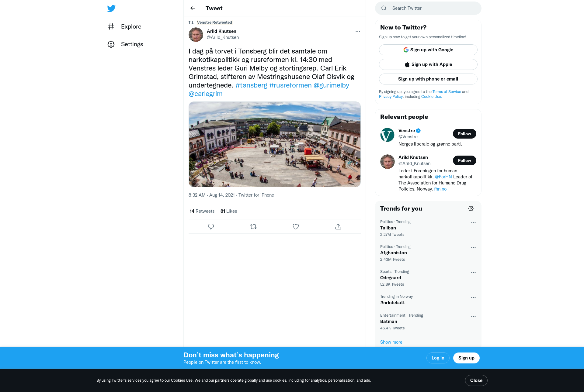Click the tweet timestamp 8:32 AM Aug 14, 2021
This screenshot has width=584, height=392.
(x=212, y=195)
